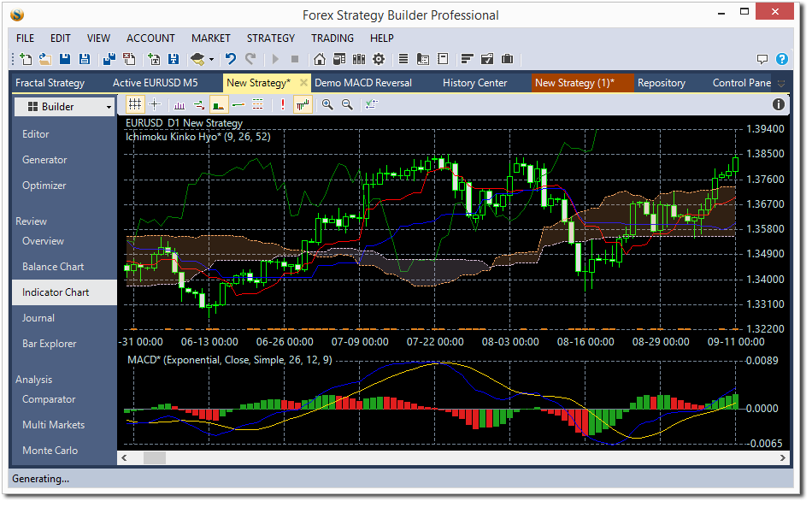Toggle period separators on the chart
This screenshot has height=513, width=812.
[x=258, y=104]
